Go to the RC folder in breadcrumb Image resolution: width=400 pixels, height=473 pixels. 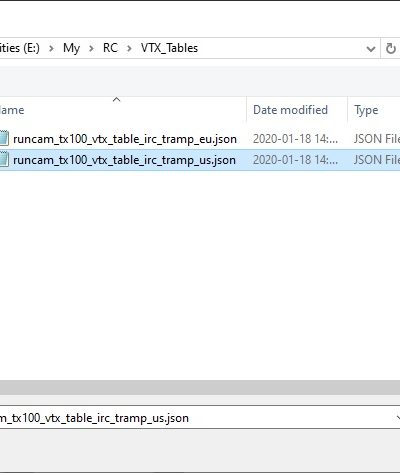point(110,48)
